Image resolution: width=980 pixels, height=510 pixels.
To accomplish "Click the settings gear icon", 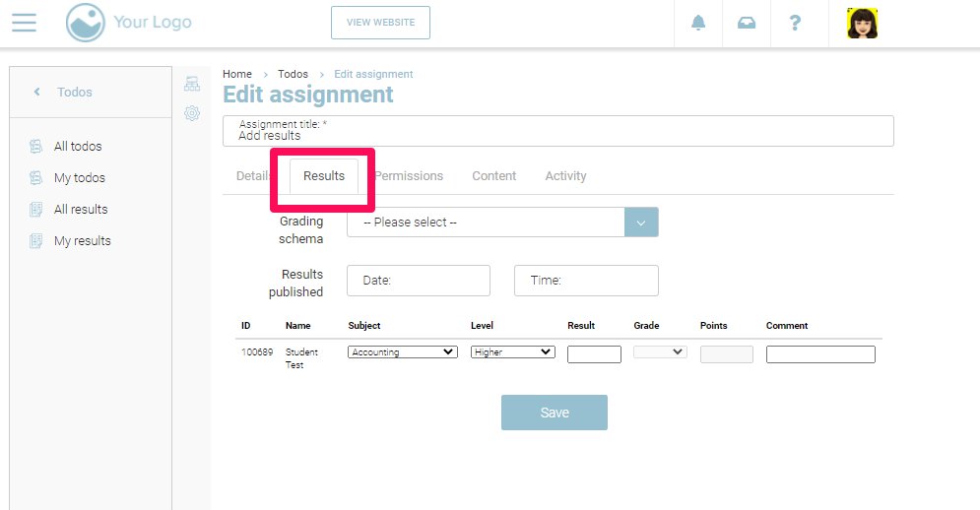I will 192,113.
